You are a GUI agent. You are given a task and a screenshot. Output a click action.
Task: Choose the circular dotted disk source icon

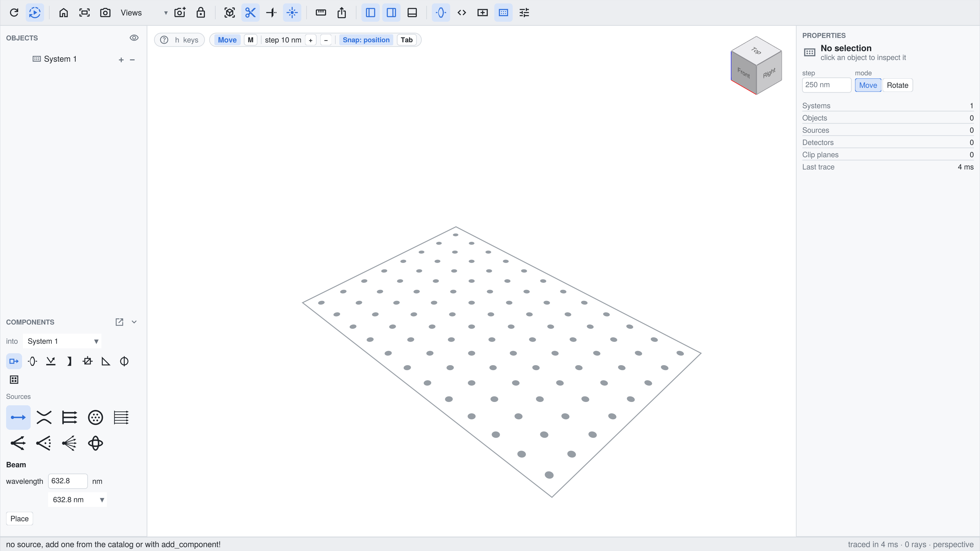tap(96, 418)
